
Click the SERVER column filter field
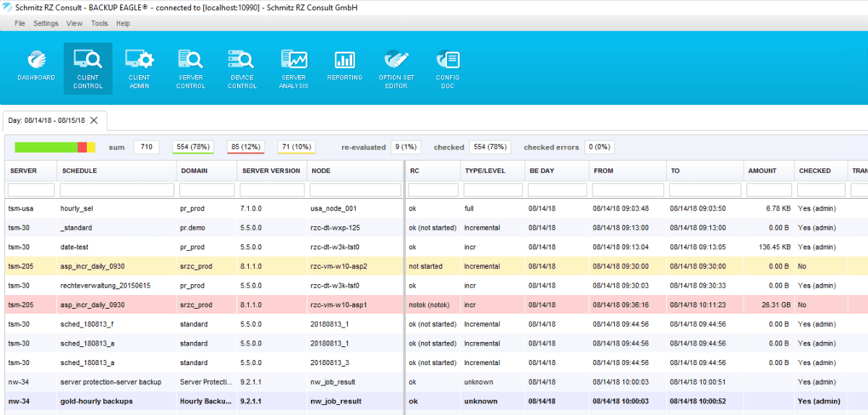coord(31,190)
